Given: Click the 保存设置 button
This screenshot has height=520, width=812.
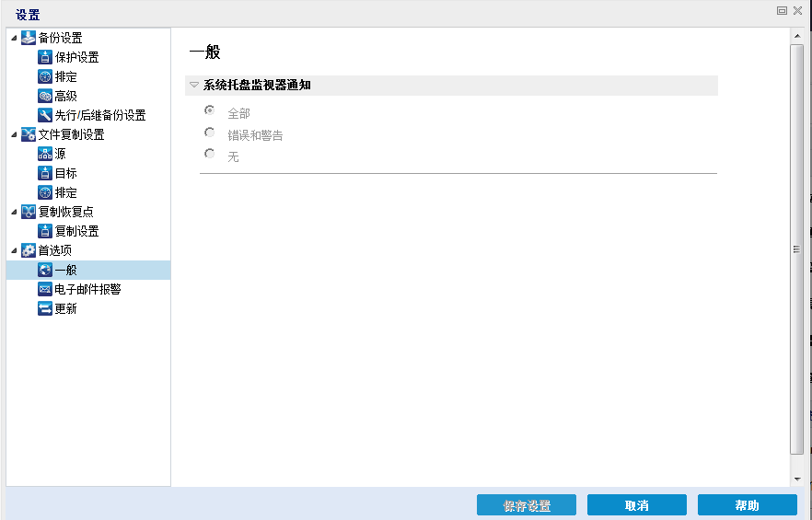Looking at the screenshot, I should coord(527,505).
